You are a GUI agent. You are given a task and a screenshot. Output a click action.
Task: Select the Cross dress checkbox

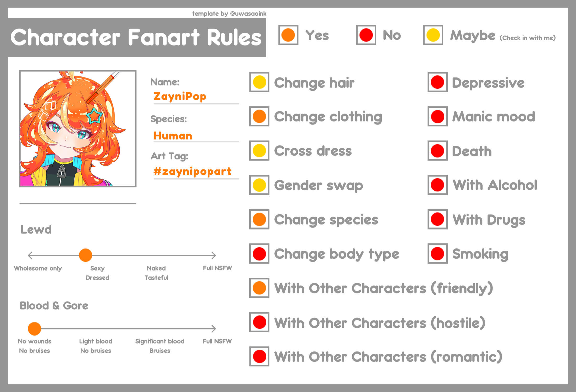tap(259, 151)
